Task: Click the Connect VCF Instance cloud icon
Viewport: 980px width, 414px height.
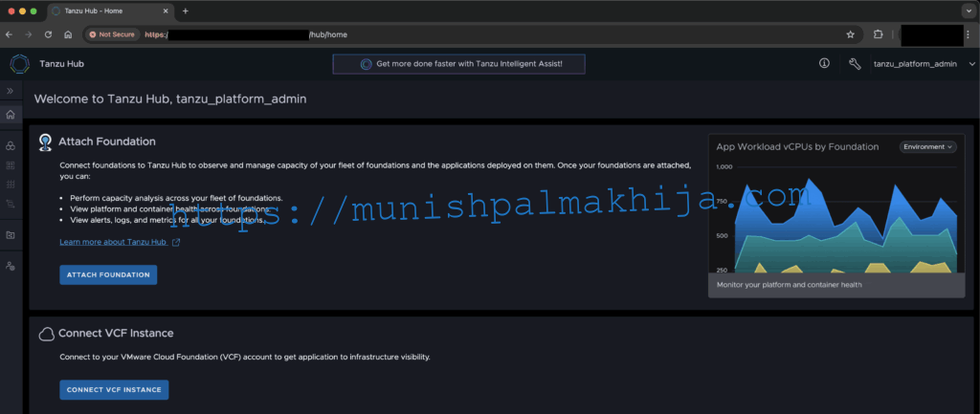Action: tap(46, 334)
